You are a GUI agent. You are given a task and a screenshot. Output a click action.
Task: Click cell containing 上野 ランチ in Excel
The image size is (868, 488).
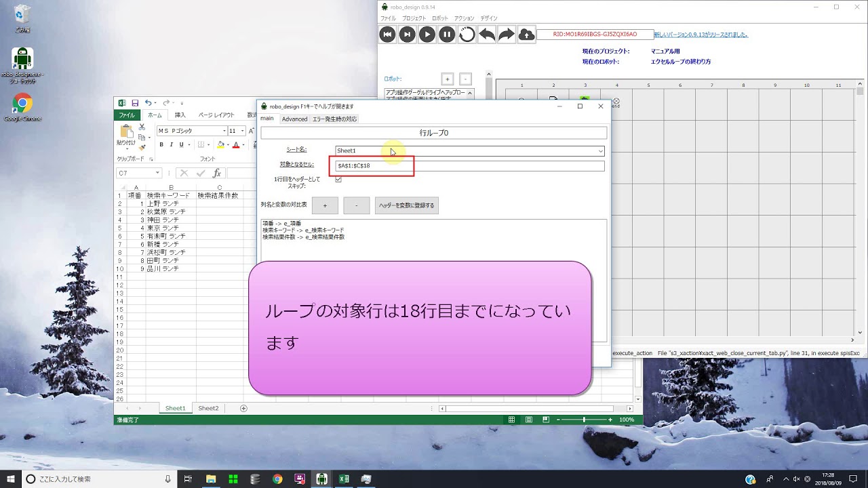pos(170,203)
